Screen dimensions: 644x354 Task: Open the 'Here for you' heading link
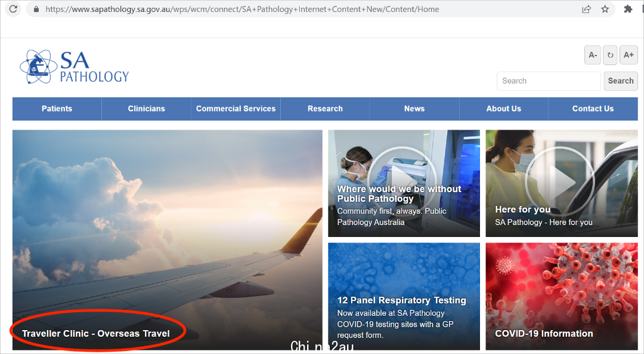(x=523, y=210)
